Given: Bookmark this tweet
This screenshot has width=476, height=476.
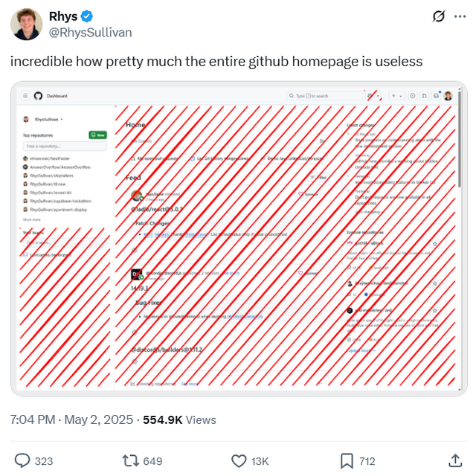Looking at the screenshot, I should pyautogui.click(x=347, y=460).
